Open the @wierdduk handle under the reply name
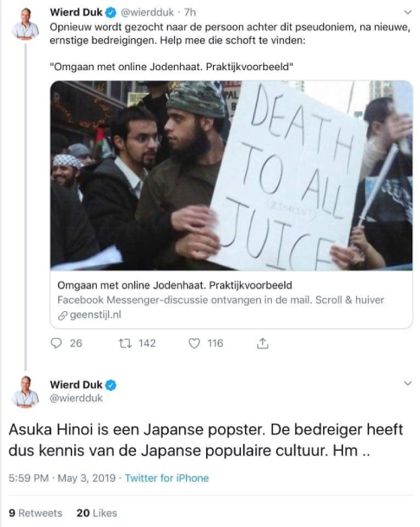 pyautogui.click(x=76, y=398)
